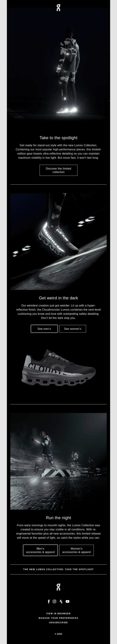Click Discover the limited collection button
The width and height of the screenshot is (117, 644).
(58, 170)
